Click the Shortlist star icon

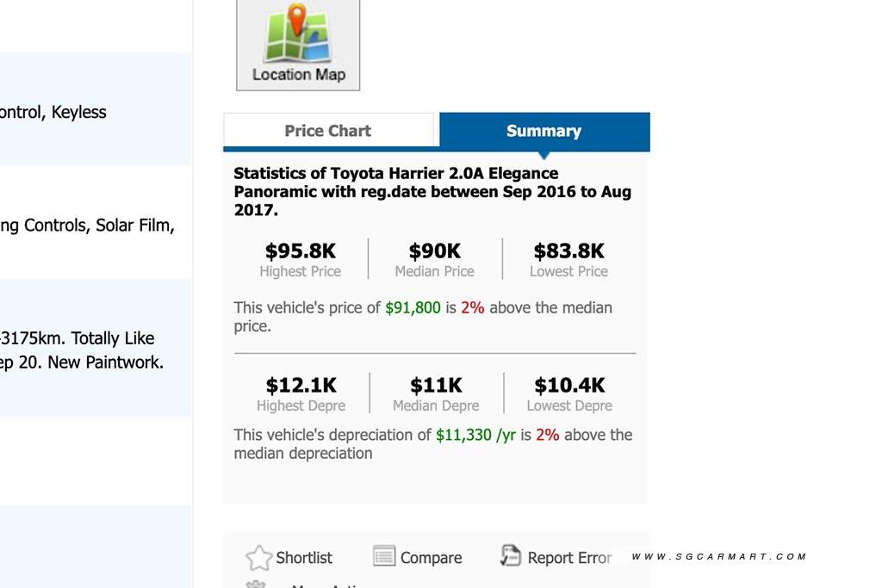pyautogui.click(x=258, y=558)
